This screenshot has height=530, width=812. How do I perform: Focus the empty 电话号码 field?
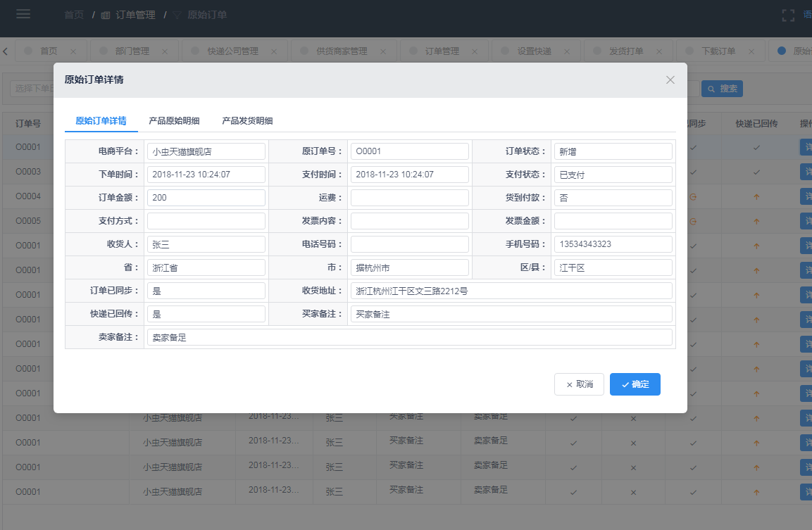[x=410, y=244]
